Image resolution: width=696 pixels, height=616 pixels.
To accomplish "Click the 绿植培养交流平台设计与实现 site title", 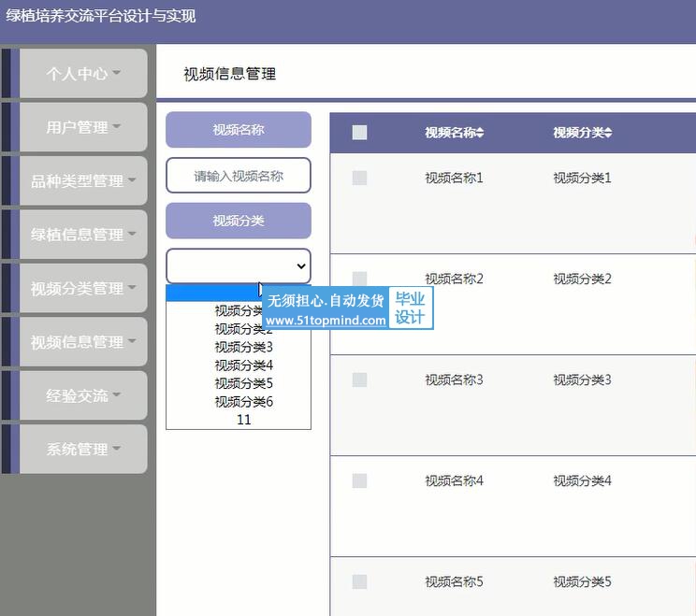I will coord(101,16).
